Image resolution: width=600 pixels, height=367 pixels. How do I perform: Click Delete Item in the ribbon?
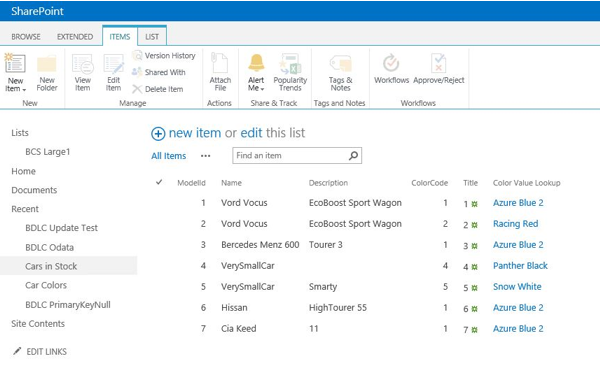pyautogui.click(x=158, y=89)
